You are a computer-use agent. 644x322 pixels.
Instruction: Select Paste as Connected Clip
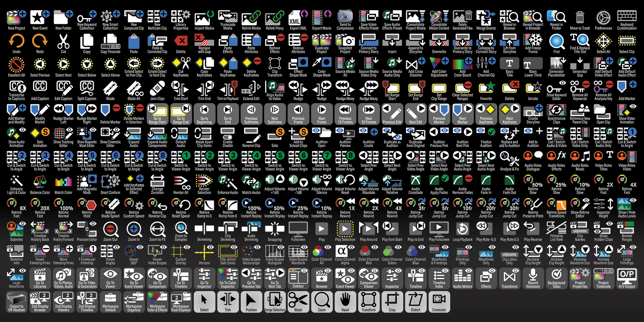(x=157, y=44)
